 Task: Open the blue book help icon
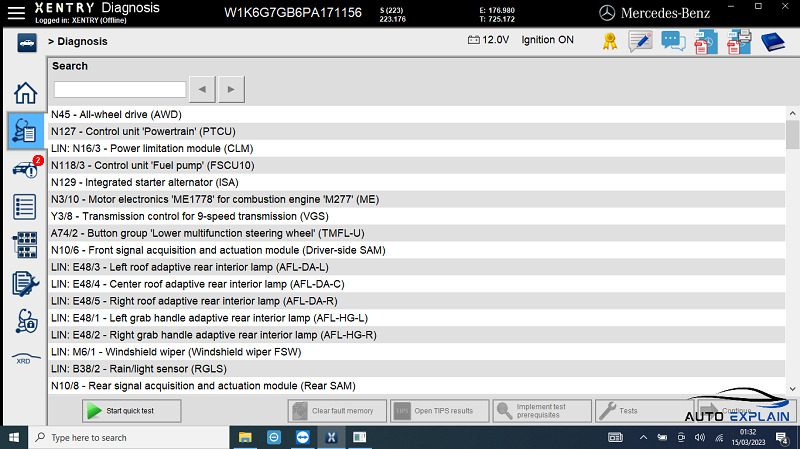(x=773, y=41)
